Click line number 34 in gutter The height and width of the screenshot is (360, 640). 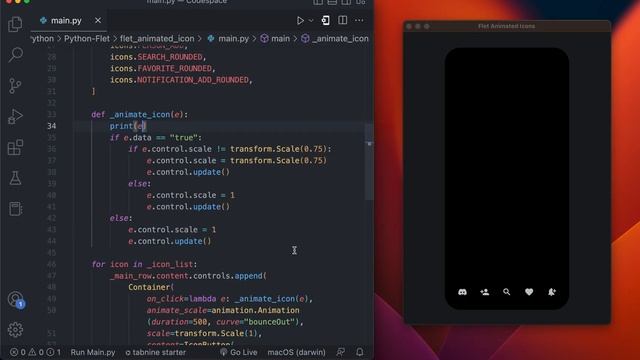click(51, 126)
